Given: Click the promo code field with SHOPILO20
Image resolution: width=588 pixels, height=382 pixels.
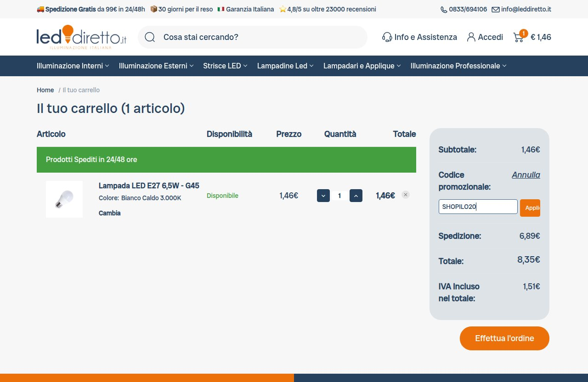Looking at the screenshot, I should click(478, 207).
